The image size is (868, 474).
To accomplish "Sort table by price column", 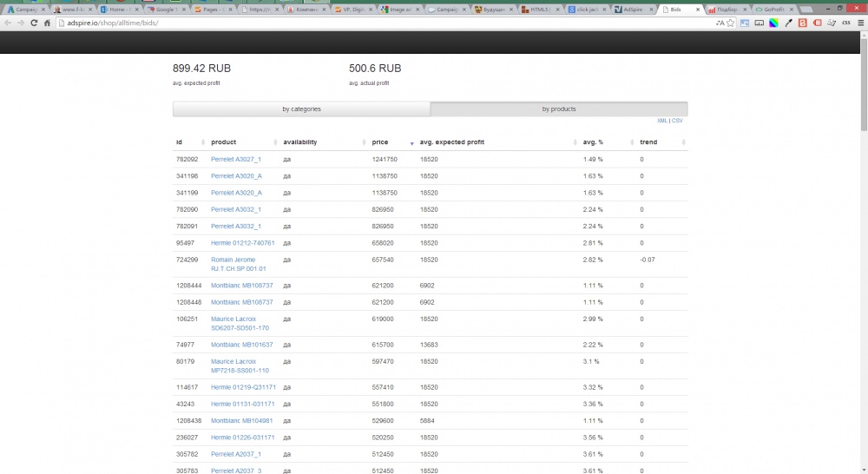I will click(x=392, y=142).
